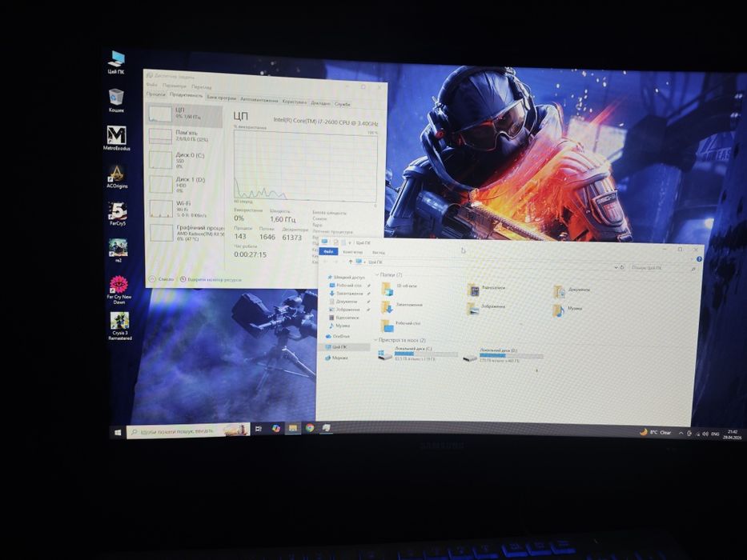Select Музика in Explorer sidebar
This screenshot has height=560, width=747.
pos(339,326)
